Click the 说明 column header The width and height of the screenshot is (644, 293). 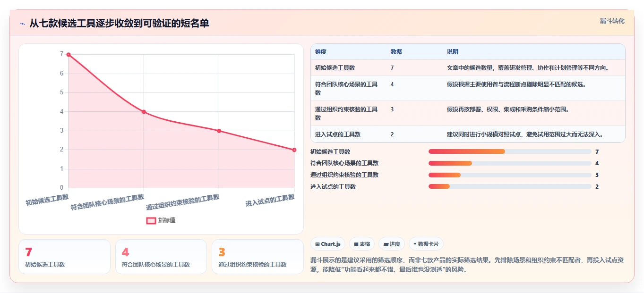click(453, 52)
